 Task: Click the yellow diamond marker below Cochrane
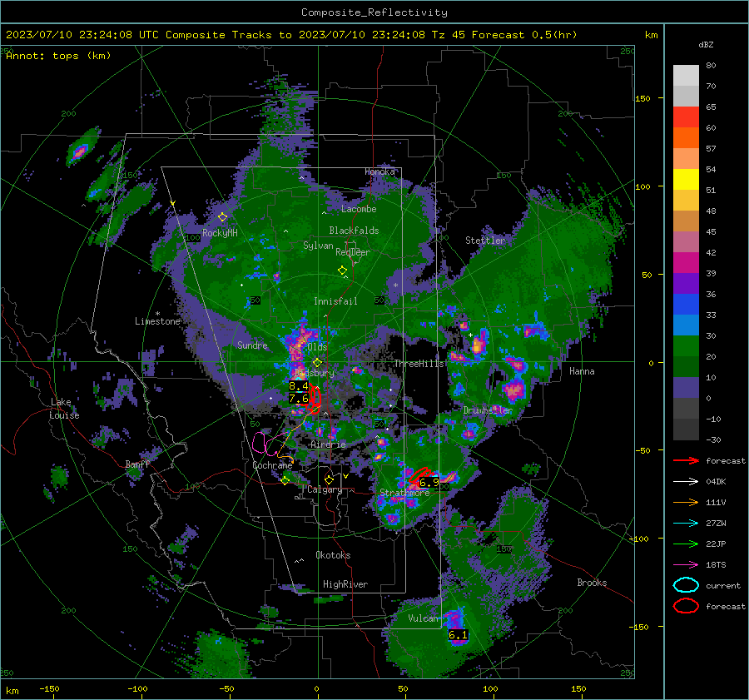(285, 480)
